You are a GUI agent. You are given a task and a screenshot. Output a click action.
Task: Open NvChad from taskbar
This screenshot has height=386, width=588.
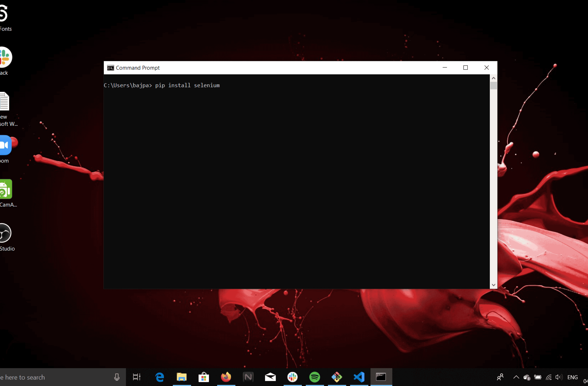point(248,377)
